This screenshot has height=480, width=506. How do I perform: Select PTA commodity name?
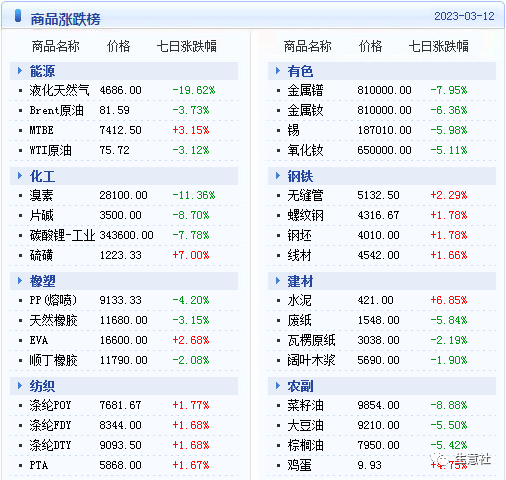39,465
